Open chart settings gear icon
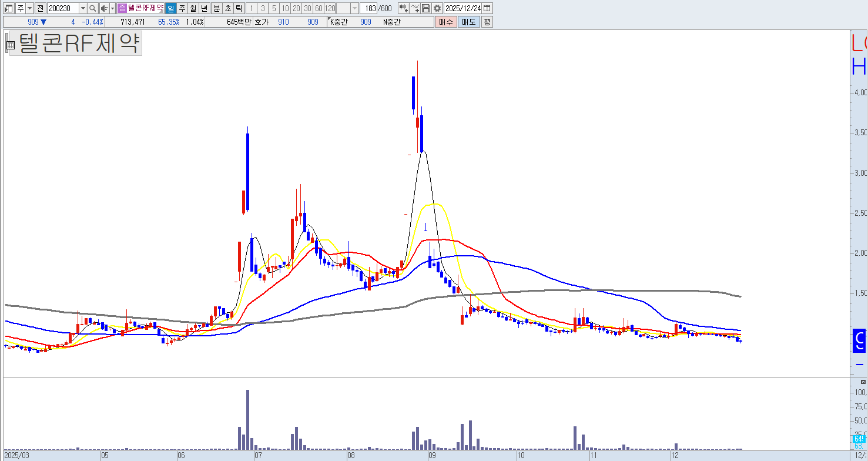868x461 pixels. coord(437,8)
